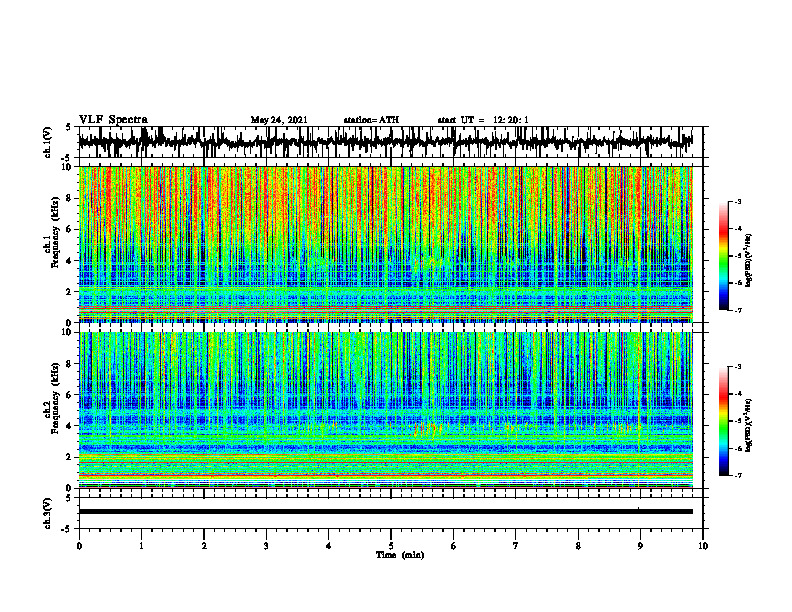The height and width of the screenshot is (612, 792).
Task: Click the "1" tick on the Time axis
Action: point(141,546)
